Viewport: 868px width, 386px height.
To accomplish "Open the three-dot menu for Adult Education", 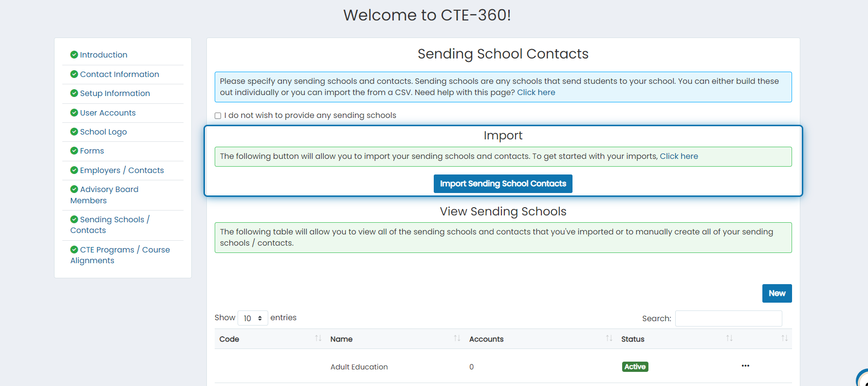I will [745, 366].
